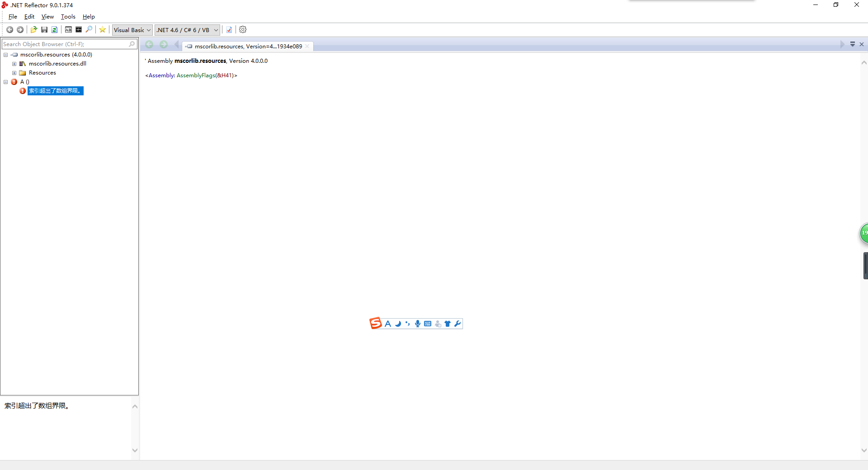
Task: Click the Back navigation arrow in the main toolbar
Action: pyautogui.click(x=9, y=30)
